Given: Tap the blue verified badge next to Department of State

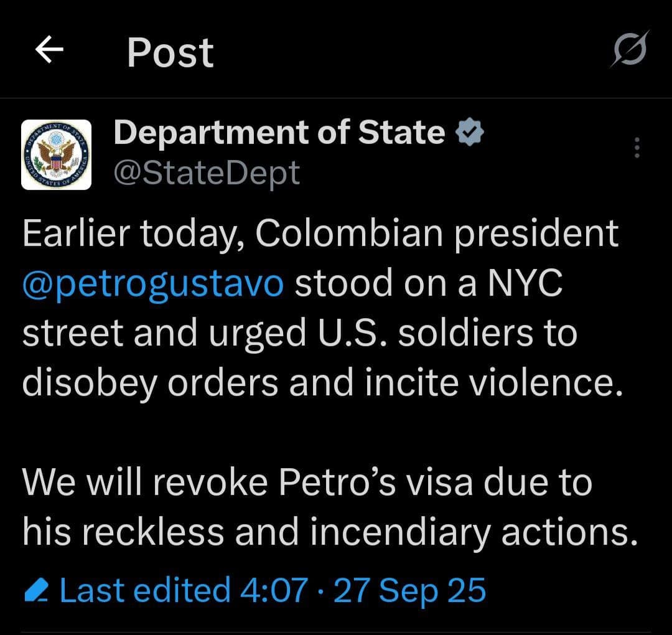Looking at the screenshot, I should [x=470, y=131].
